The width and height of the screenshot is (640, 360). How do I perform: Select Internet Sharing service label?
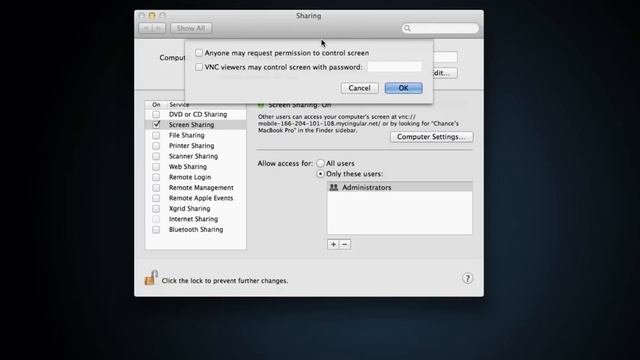193,219
